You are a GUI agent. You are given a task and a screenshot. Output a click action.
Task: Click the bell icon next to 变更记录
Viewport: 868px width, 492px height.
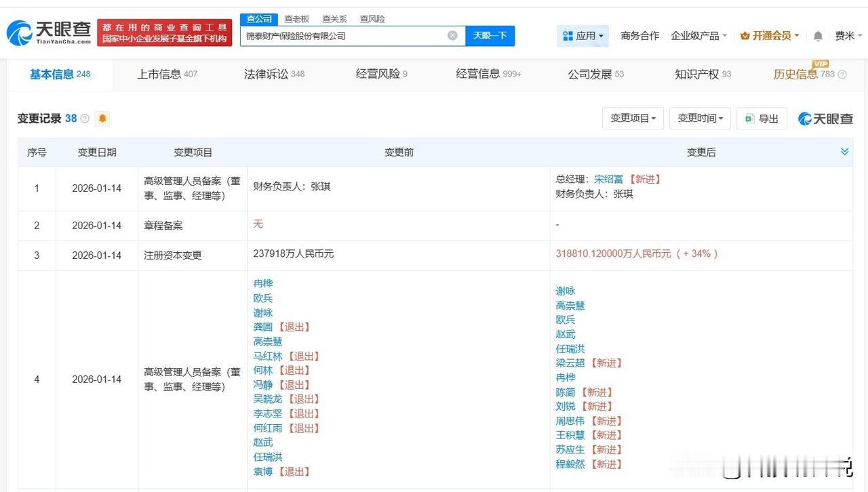click(102, 118)
